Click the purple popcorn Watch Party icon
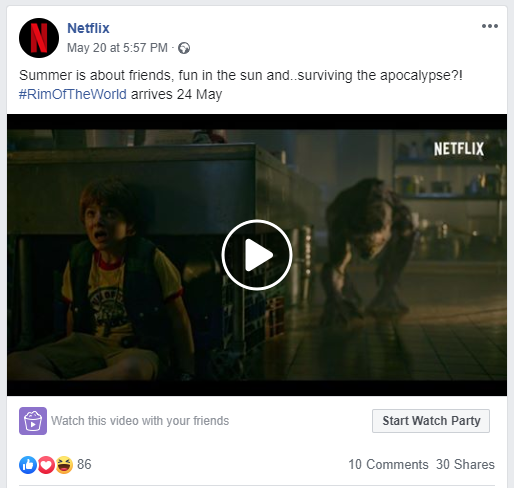 (x=33, y=421)
